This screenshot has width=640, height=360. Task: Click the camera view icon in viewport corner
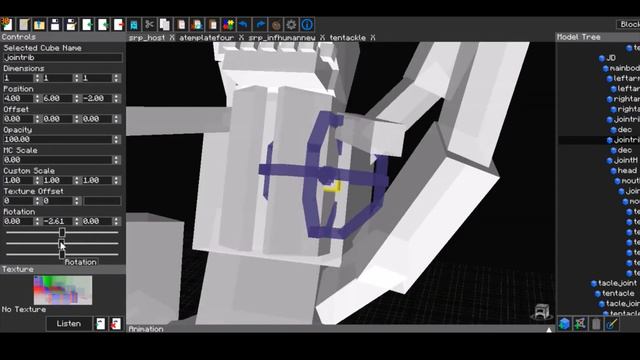542,312
